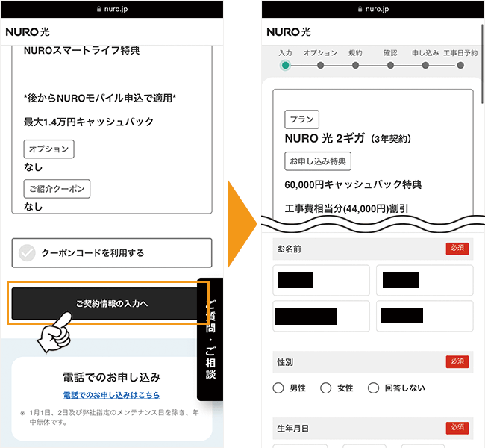Click the NURO 光 2ギガ (3年契約) text
The width and height of the screenshot is (485, 448).
click(348, 138)
